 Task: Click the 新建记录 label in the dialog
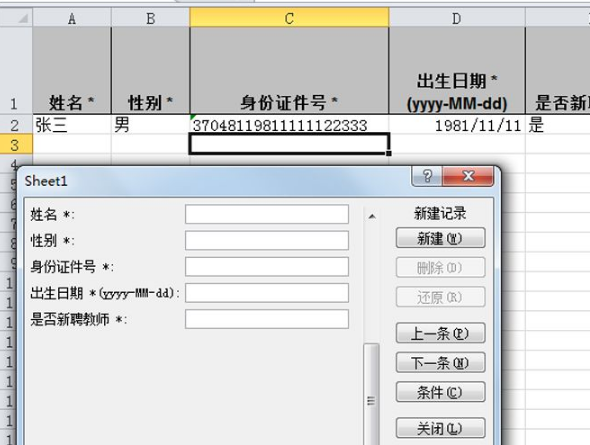(x=440, y=213)
